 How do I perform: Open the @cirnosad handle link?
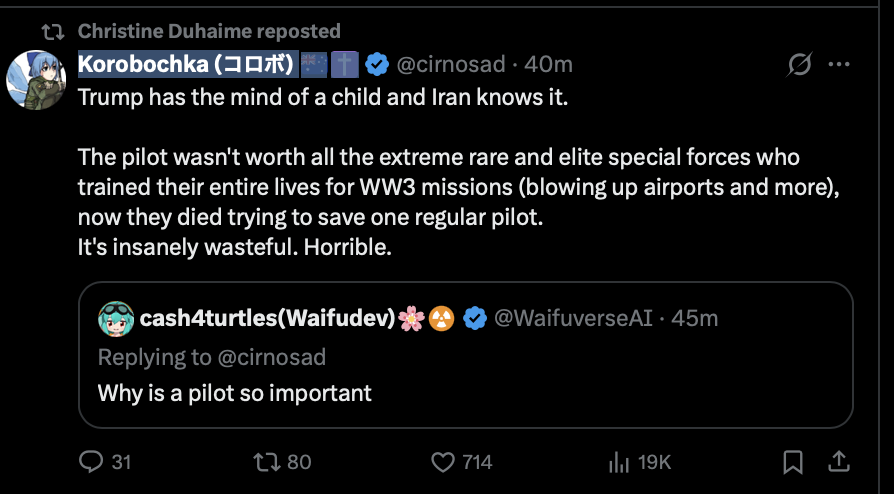(x=453, y=65)
